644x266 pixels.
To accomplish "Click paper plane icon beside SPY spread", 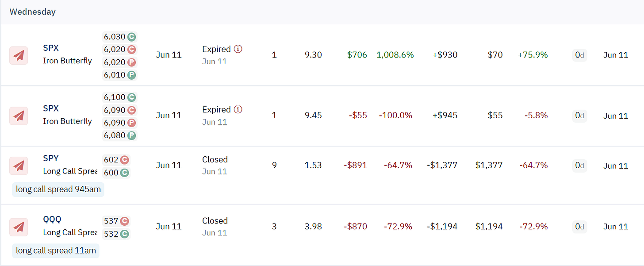I will click(19, 166).
